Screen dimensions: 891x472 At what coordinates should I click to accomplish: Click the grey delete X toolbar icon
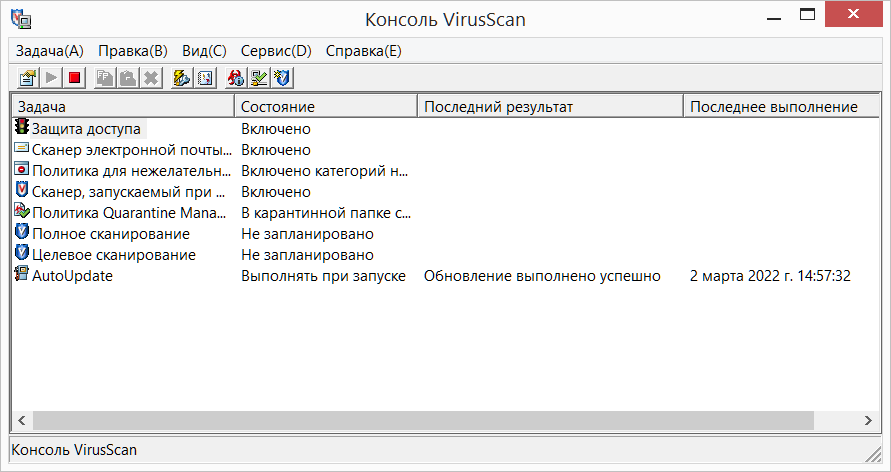pyautogui.click(x=151, y=78)
